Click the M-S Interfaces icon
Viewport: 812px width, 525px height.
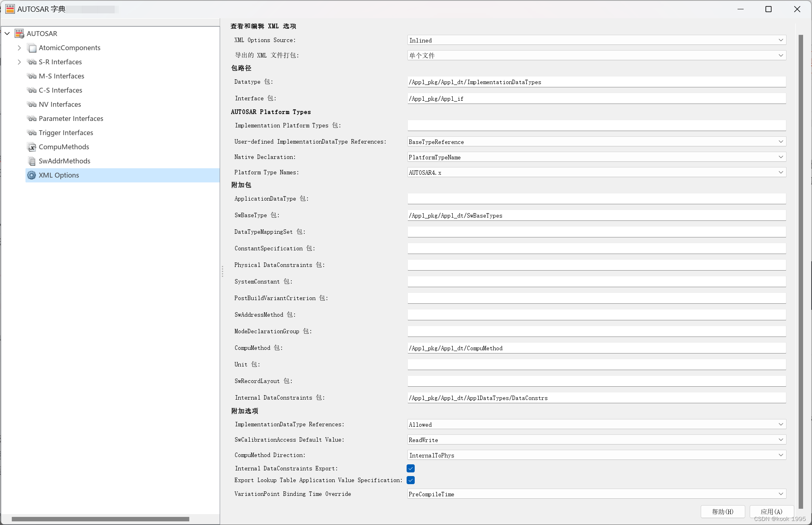coord(32,76)
